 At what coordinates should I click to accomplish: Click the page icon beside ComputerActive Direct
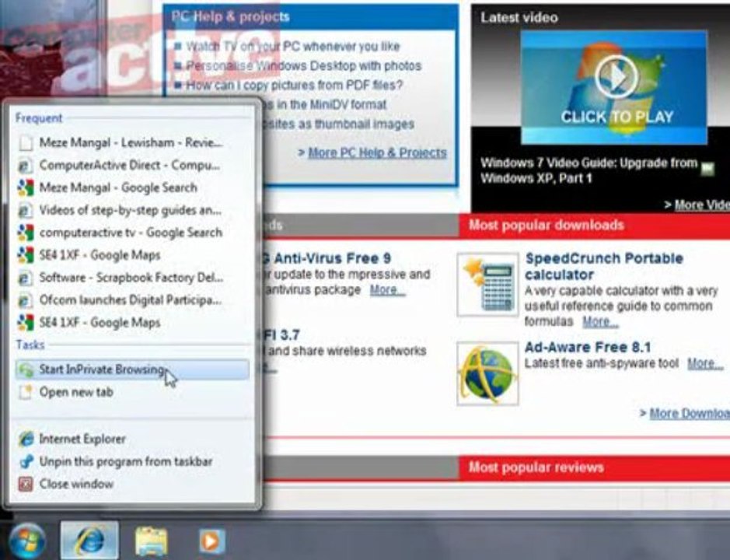[x=26, y=166]
